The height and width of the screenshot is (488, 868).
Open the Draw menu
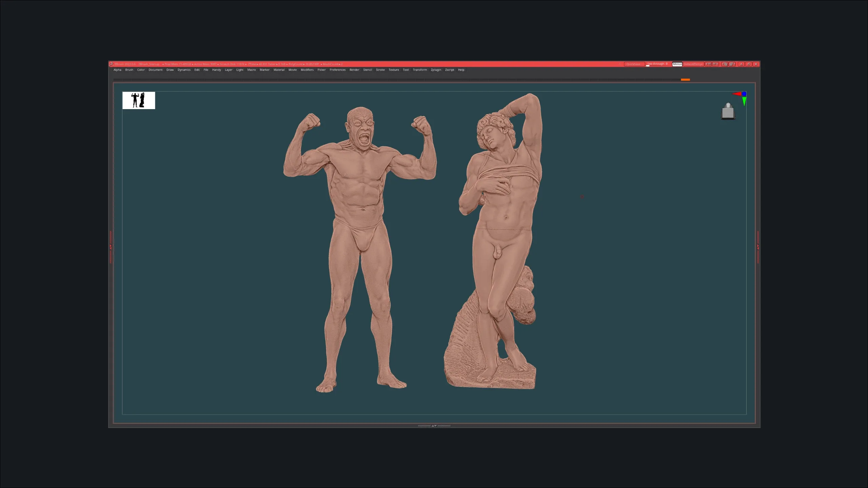(170, 70)
